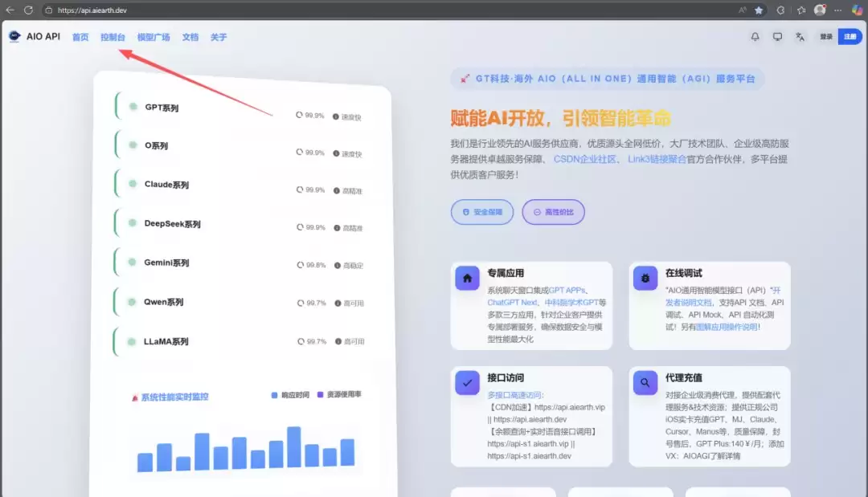This screenshot has width=868, height=497.
Task: Select the Qwen系列 row label
Action: click(x=163, y=302)
